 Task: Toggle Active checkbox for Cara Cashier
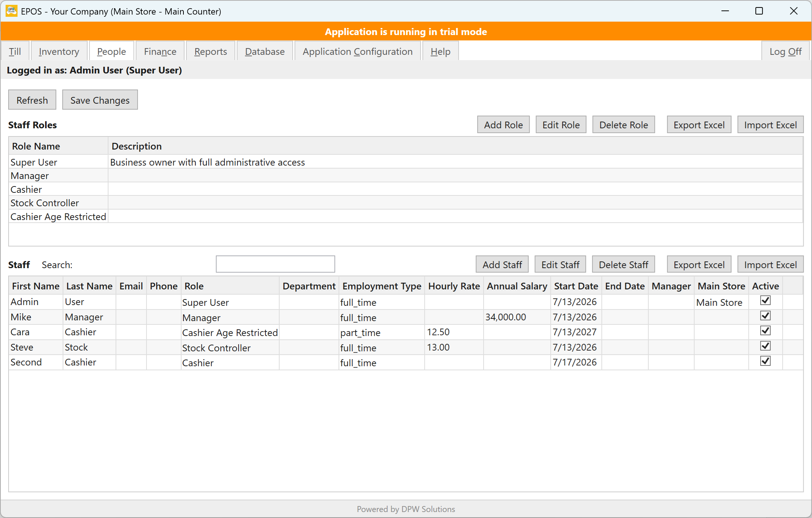tap(765, 331)
